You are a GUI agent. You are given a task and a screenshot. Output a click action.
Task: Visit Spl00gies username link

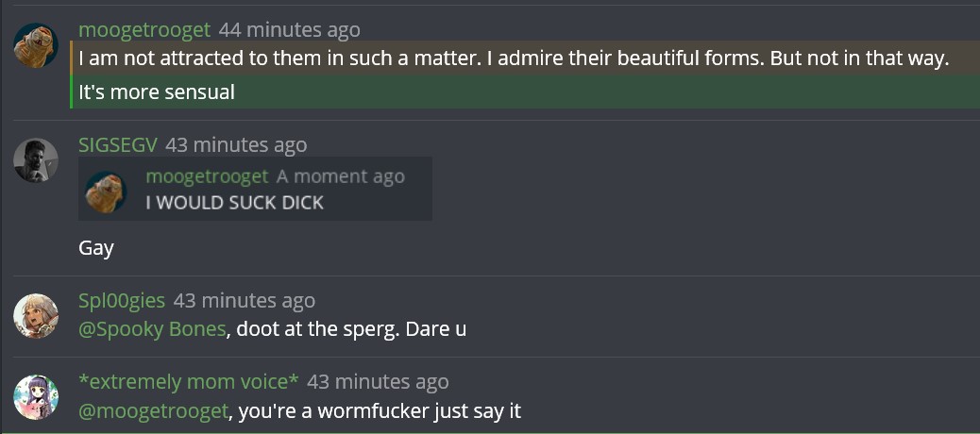121,300
